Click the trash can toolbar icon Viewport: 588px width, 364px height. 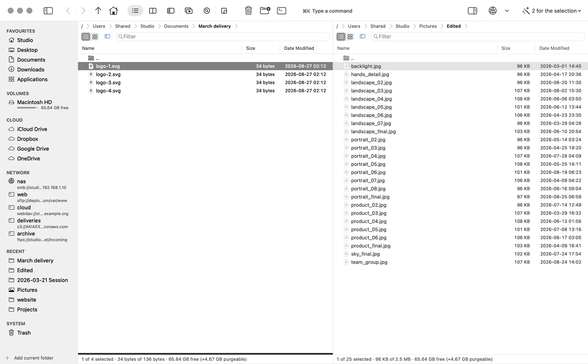(248, 11)
